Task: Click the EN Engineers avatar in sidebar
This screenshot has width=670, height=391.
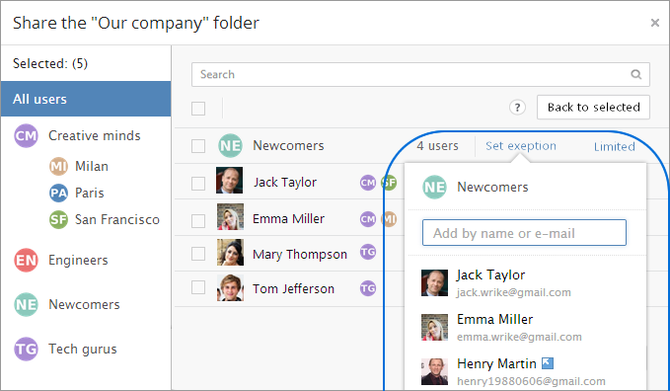Action: (x=26, y=260)
